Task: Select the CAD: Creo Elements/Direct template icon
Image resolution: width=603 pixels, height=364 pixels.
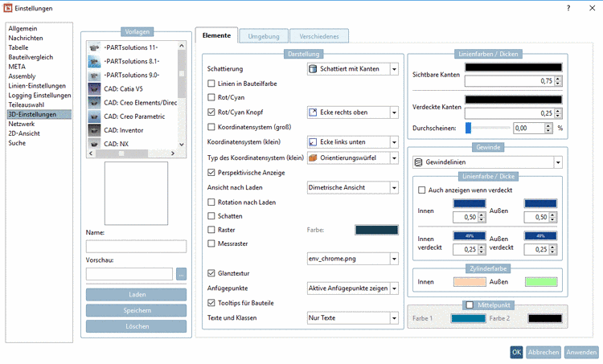Action: pos(94,103)
